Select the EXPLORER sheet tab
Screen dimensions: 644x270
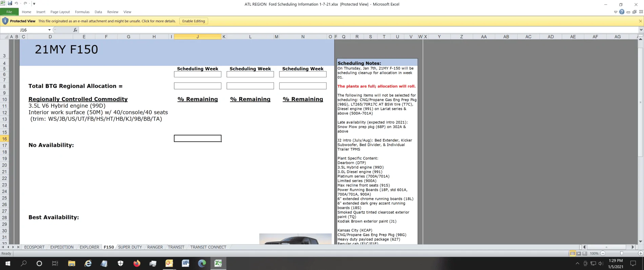[x=89, y=247]
